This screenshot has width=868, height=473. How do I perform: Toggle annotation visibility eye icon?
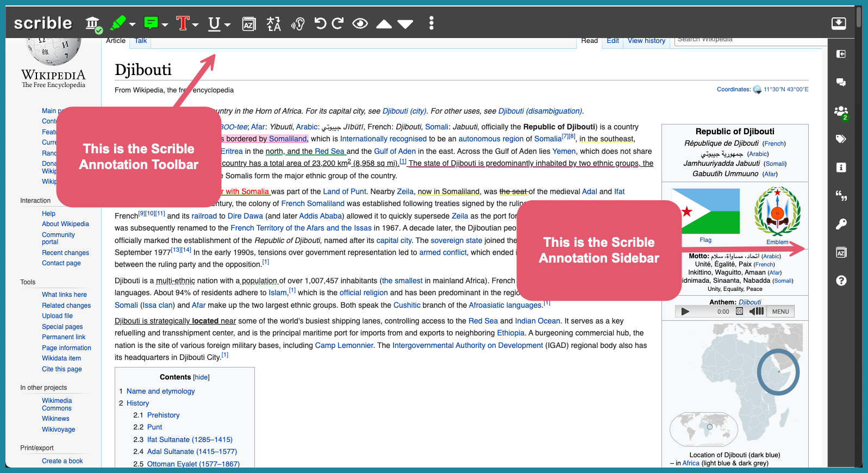pyautogui.click(x=360, y=23)
